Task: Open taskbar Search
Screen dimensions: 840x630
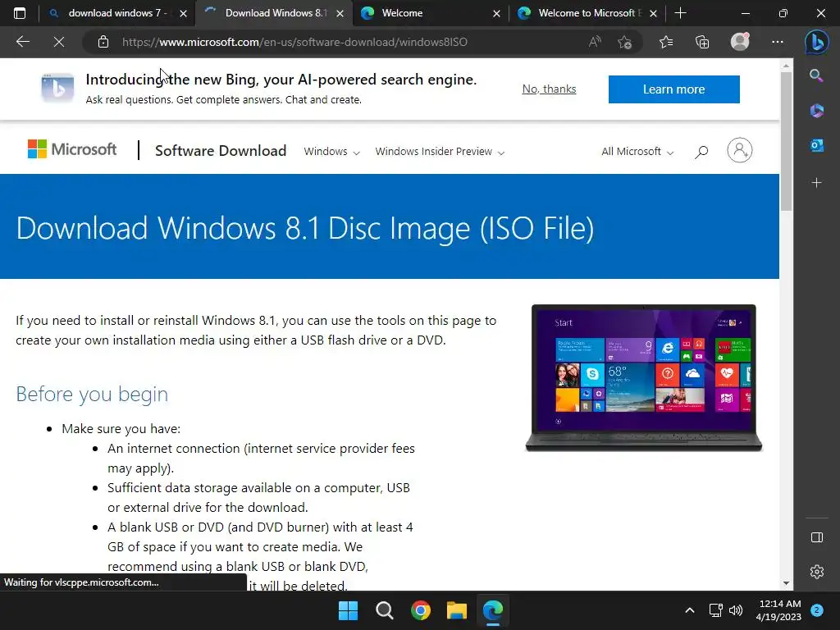Action: click(384, 610)
